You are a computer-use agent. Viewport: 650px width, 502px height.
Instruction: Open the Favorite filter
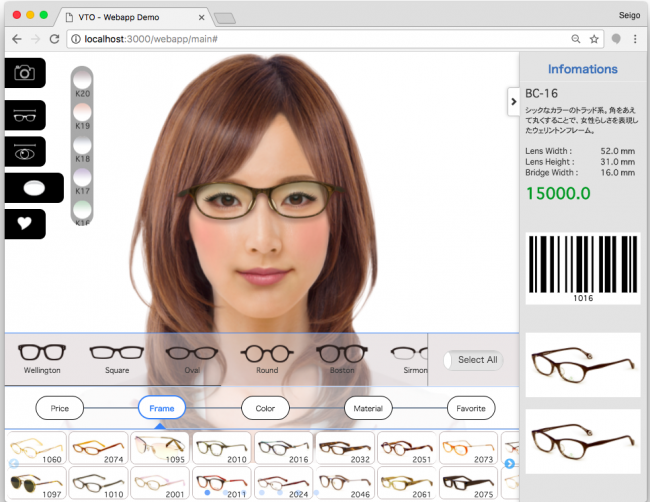click(471, 408)
